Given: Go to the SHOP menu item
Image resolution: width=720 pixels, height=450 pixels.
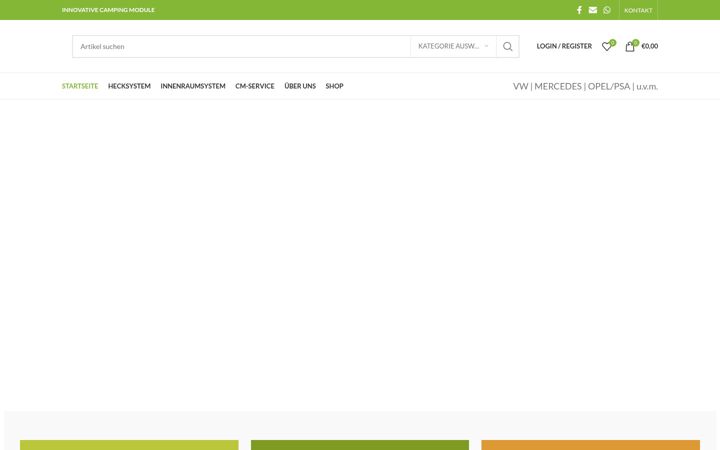Looking at the screenshot, I should coord(334,86).
